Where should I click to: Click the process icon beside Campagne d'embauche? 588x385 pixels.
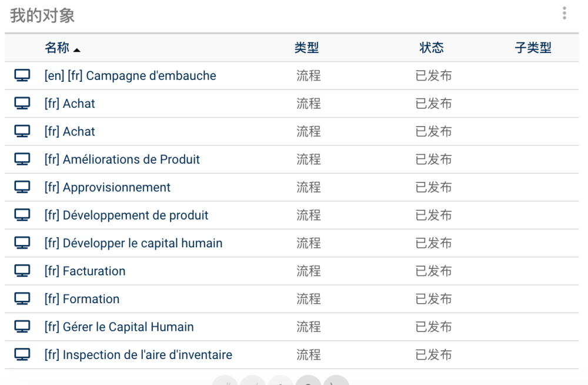click(22, 76)
